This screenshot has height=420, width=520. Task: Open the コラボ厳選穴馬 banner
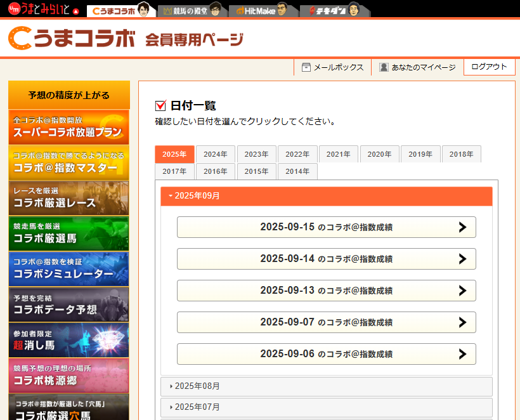[x=68, y=407]
